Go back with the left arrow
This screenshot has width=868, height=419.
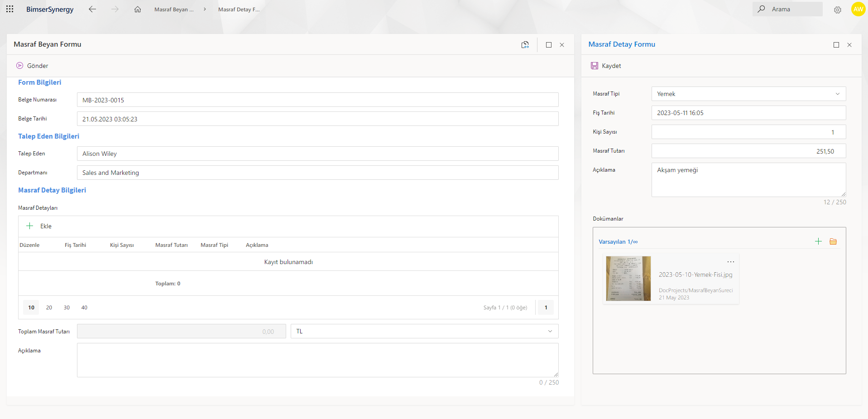(92, 9)
